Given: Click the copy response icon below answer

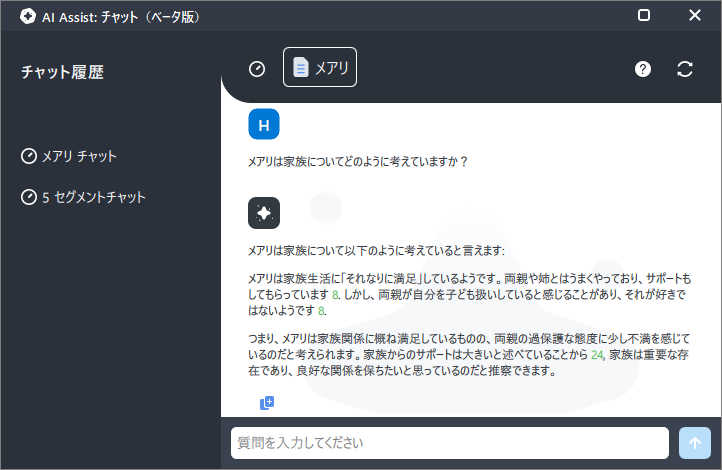Looking at the screenshot, I should coord(267,403).
